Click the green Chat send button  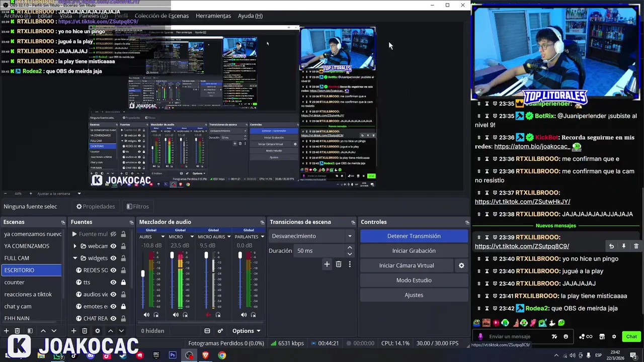[631, 336]
